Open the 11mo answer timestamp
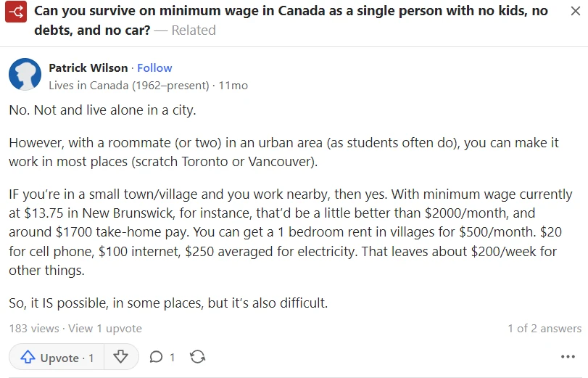Viewport: 588px width, 378px height. pyautogui.click(x=233, y=86)
